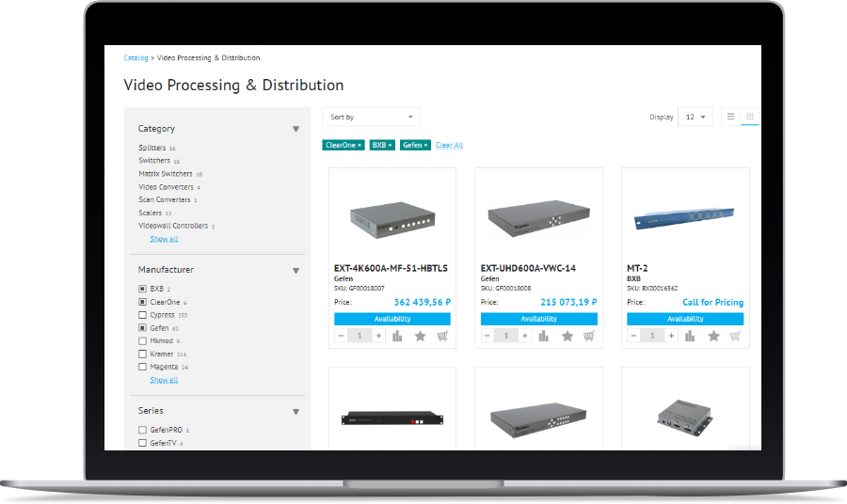Click Call for Pricing on MT-2
Screen dimensions: 847x504
[713, 302]
